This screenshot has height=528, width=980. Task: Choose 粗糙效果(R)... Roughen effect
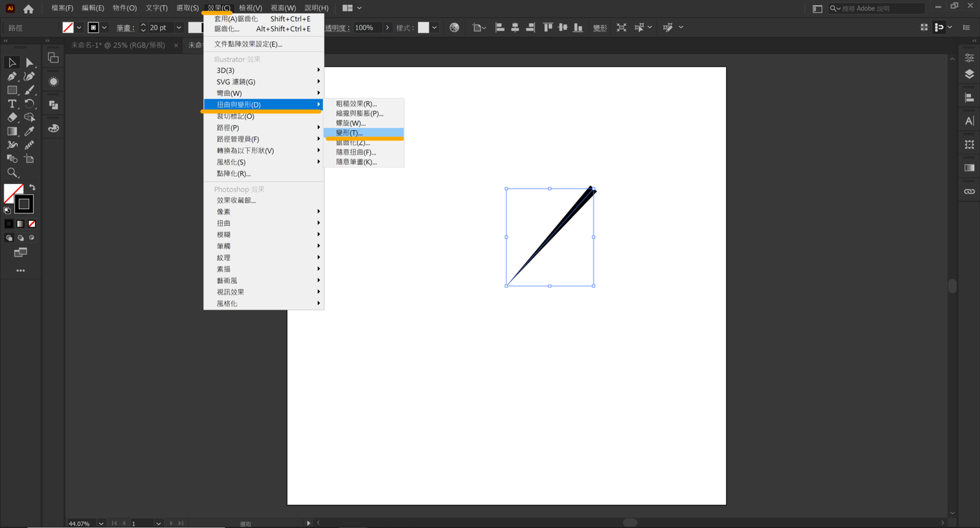coord(364,104)
